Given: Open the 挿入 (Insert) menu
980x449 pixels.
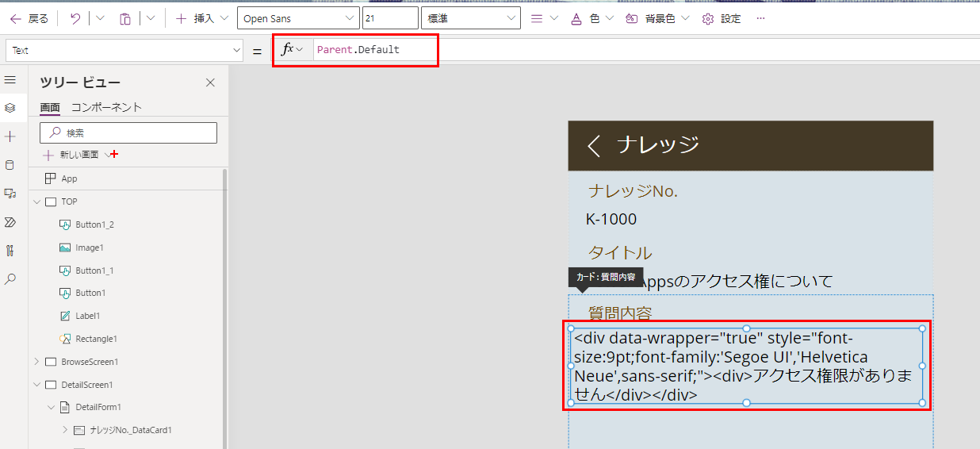Looking at the screenshot, I should pyautogui.click(x=202, y=18).
